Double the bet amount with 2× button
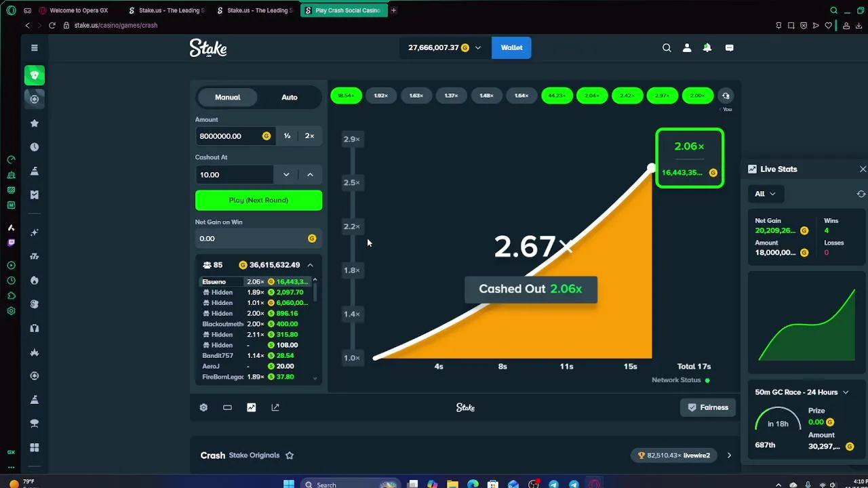The height and width of the screenshot is (488, 868). coord(309,136)
